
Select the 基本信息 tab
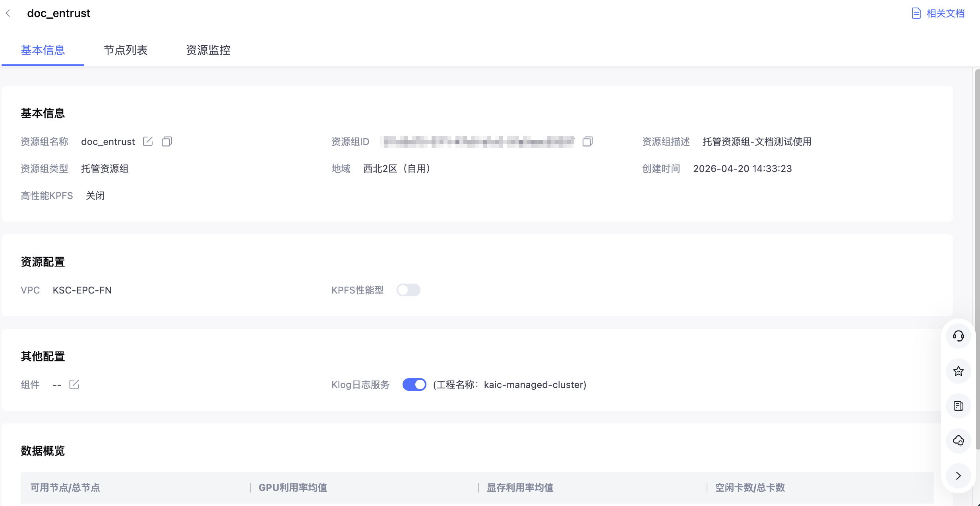coord(43,50)
